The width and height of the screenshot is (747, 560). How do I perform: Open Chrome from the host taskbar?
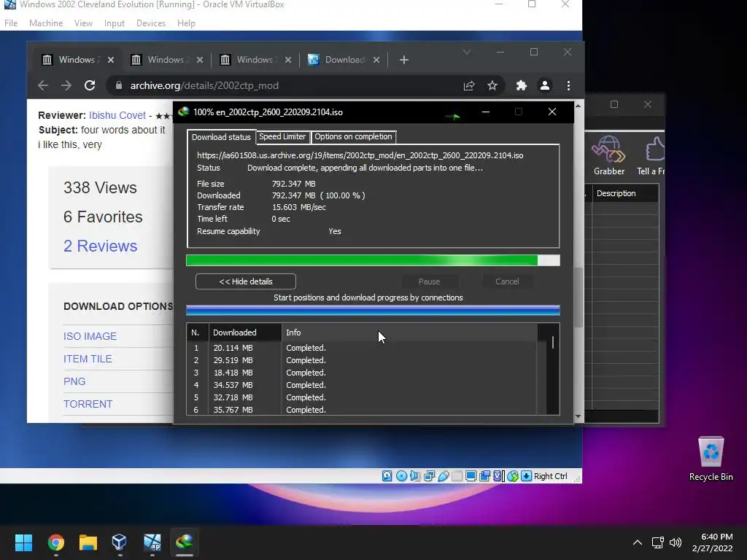point(55,542)
